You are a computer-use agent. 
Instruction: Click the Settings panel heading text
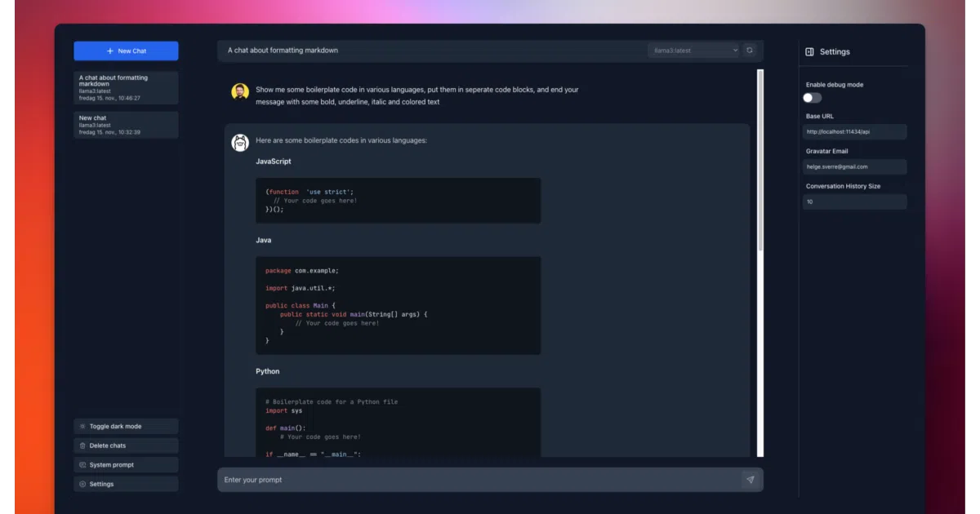pos(835,51)
